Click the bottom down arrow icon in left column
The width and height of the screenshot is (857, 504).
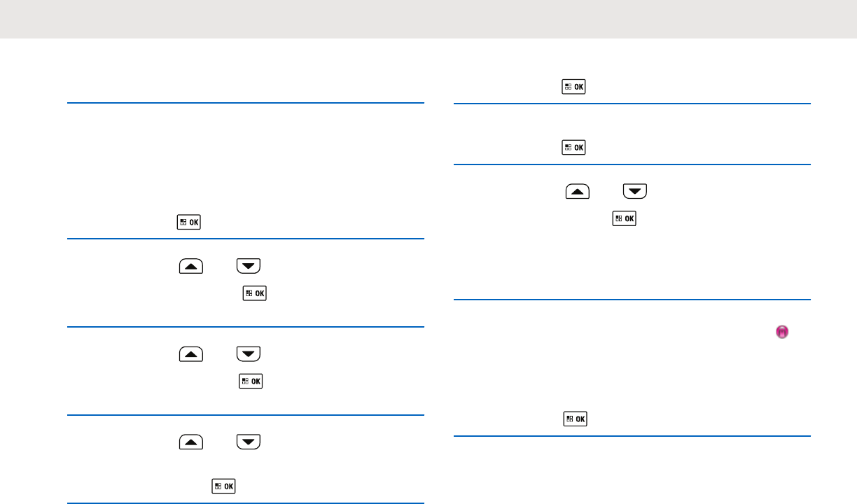[x=249, y=442]
